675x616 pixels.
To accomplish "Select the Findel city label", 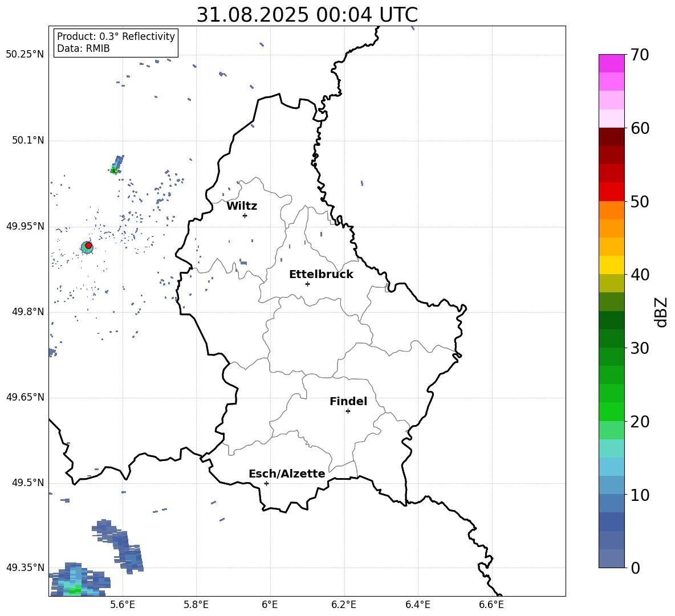I will pyautogui.click(x=348, y=401).
